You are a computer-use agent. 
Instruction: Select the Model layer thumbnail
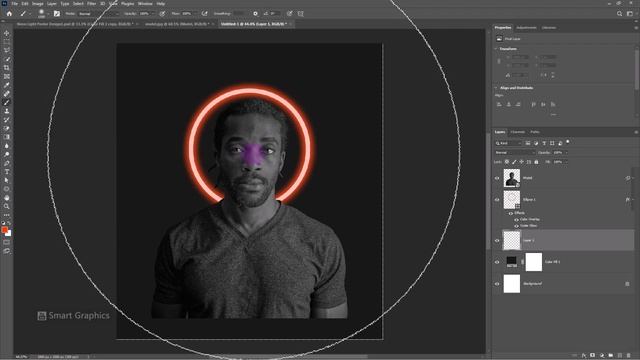pos(512,178)
